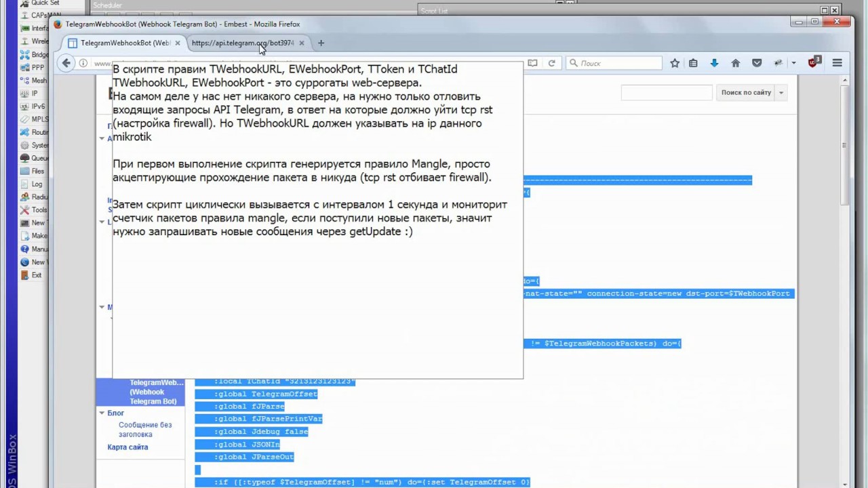
Task: Close the api.telegram.org tab
Action: click(302, 43)
